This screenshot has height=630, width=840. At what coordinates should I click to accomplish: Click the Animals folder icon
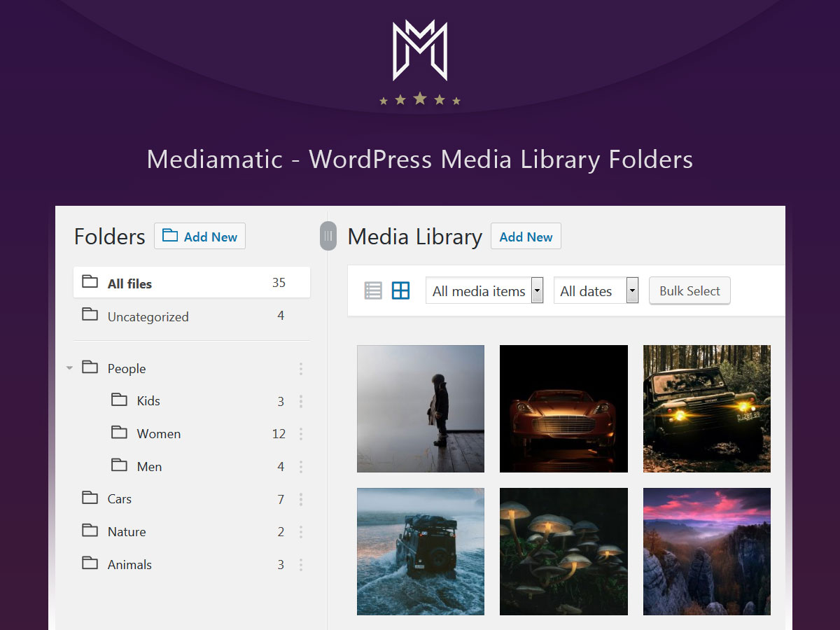click(90, 562)
